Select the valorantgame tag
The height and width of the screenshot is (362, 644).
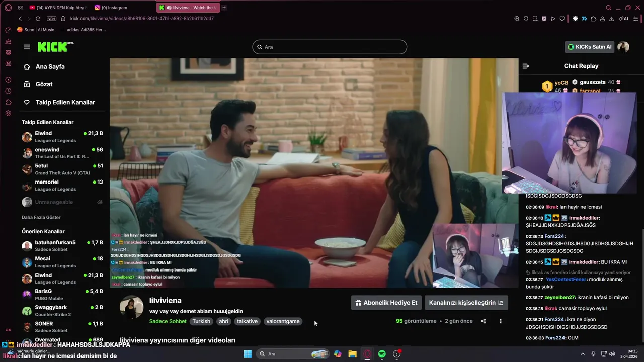tap(283, 321)
